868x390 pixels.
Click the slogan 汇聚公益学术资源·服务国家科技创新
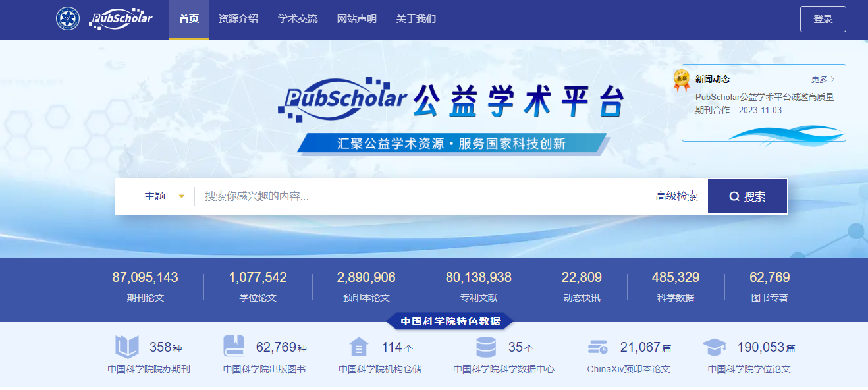452,144
